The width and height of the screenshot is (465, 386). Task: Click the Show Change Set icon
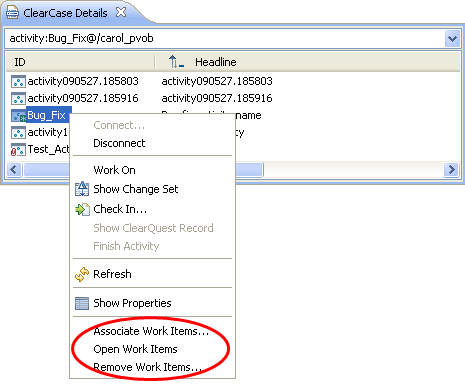tap(82, 189)
